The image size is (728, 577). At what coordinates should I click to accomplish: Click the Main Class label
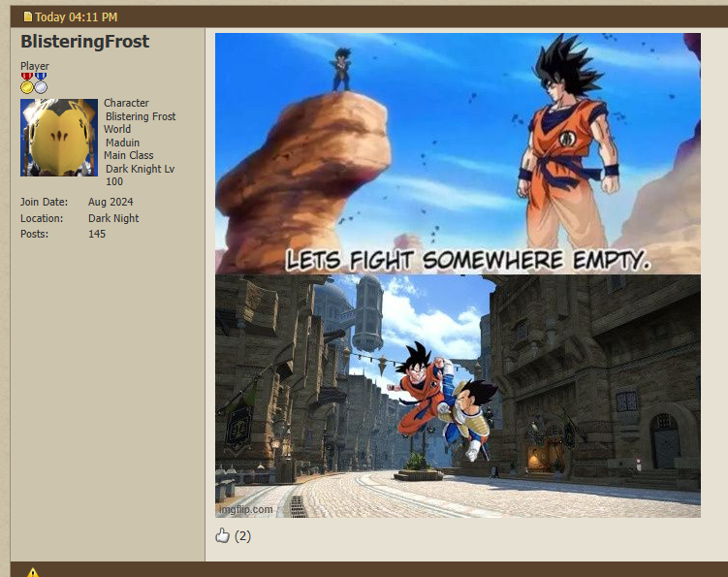(129, 155)
